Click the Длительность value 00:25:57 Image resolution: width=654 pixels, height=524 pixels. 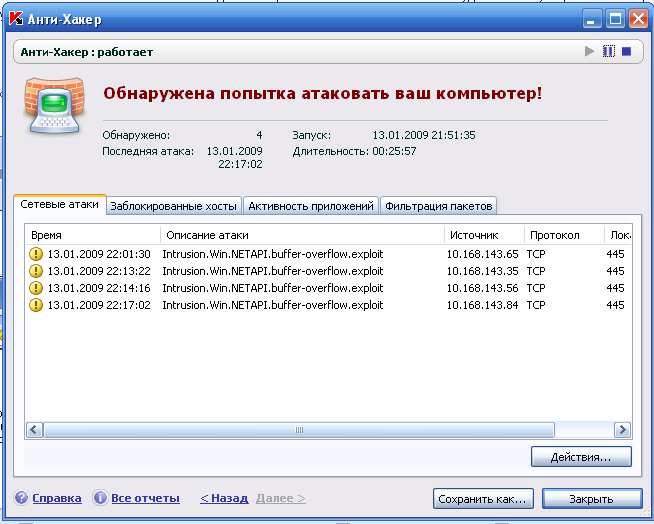[394, 151]
